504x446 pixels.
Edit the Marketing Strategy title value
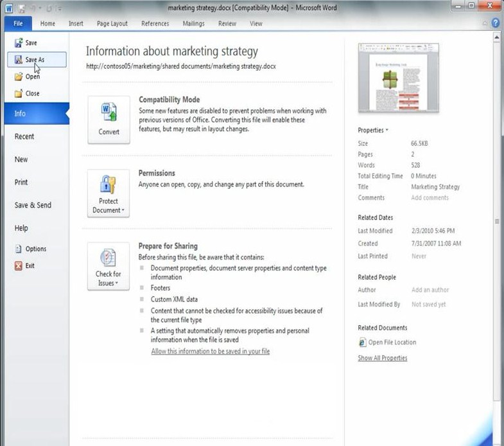[x=435, y=186]
